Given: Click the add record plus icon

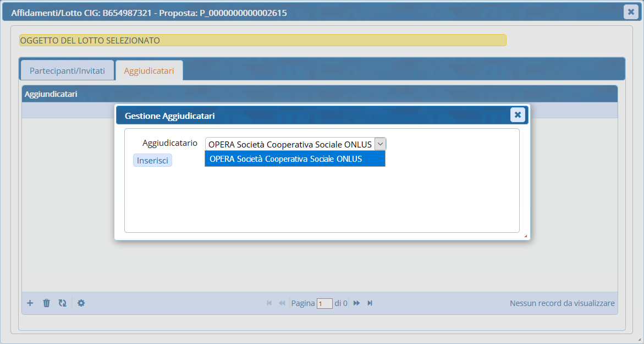Looking at the screenshot, I should pos(30,303).
